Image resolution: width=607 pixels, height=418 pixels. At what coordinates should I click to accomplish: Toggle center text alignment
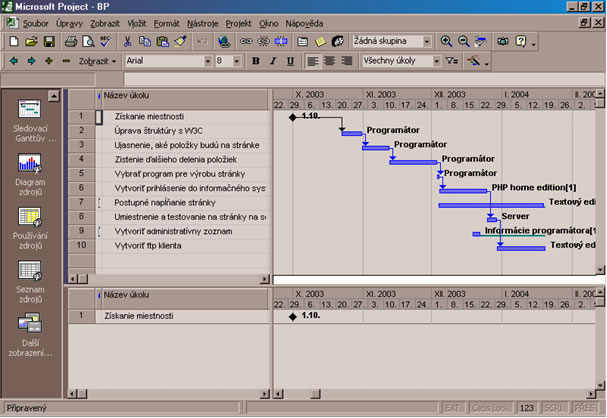(329, 61)
